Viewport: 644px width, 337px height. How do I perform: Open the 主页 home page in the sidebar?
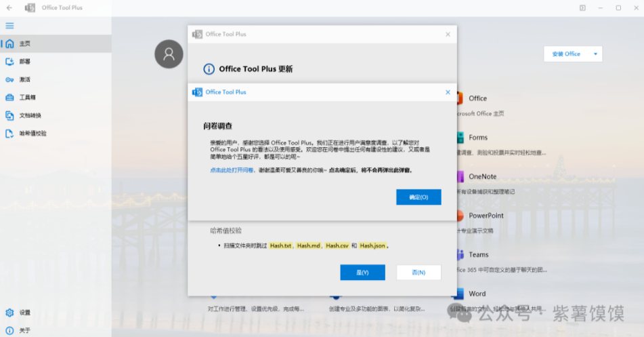pyautogui.click(x=24, y=43)
